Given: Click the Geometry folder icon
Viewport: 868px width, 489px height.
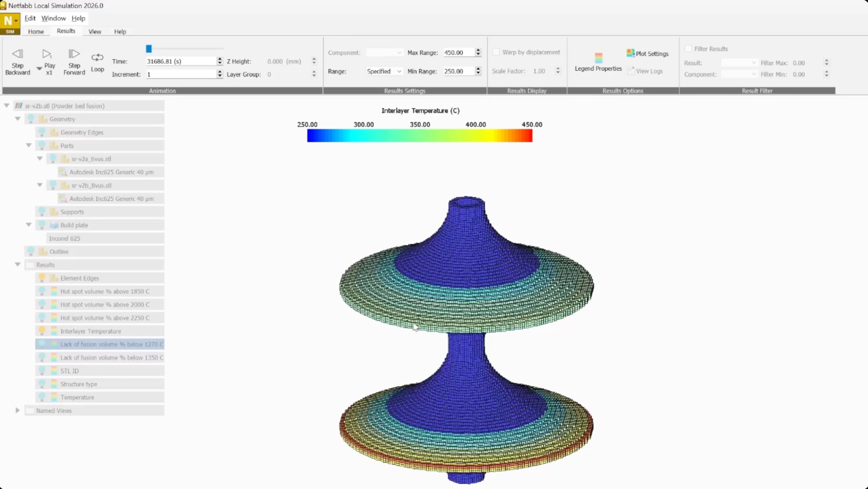Looking at the screenshot, I should 43,119.
